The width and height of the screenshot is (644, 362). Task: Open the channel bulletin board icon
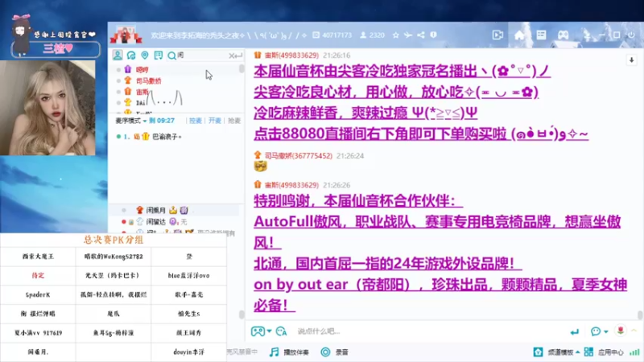[158, 55]
